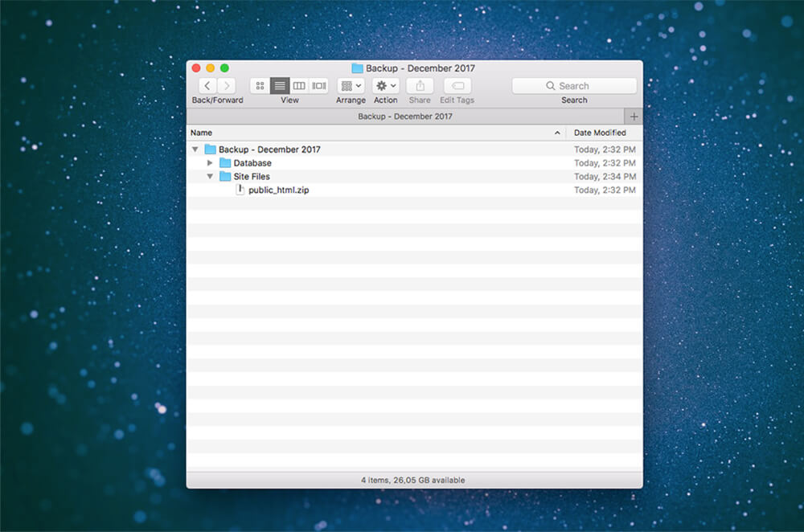Open the Action gear menu
The width and height of the screenshot is (804, 532).
click(385, 86)
